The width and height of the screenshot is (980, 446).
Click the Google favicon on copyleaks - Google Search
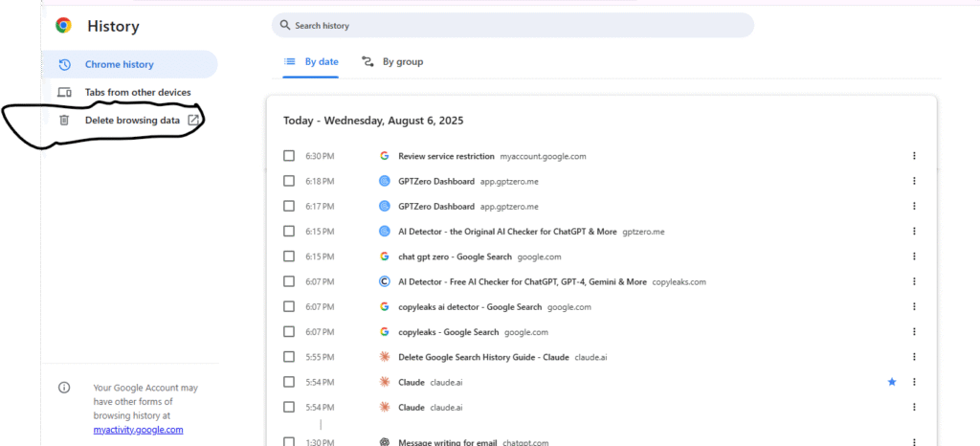pyautogui.click(x=385, y=332)
